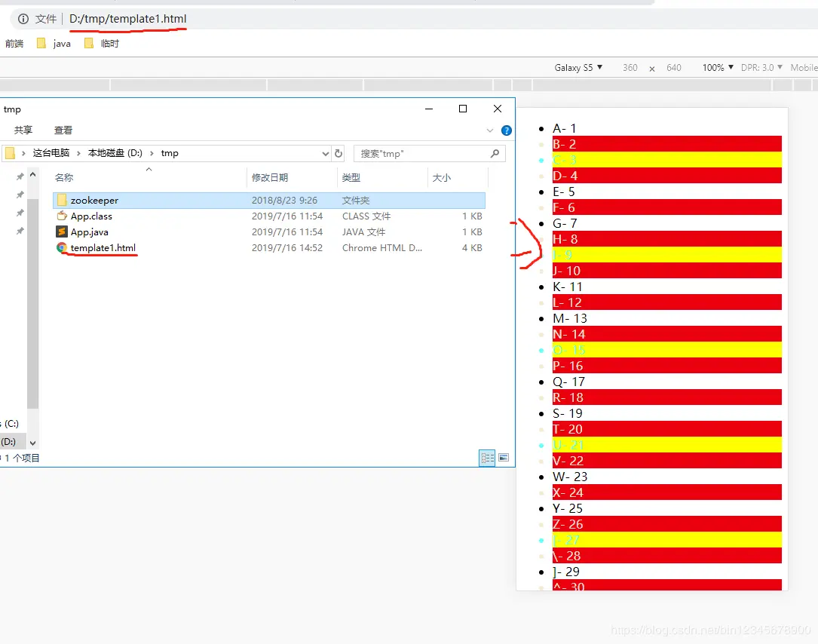Click the site info icon in address bar
818x644 pixels.
coord(23,20)
